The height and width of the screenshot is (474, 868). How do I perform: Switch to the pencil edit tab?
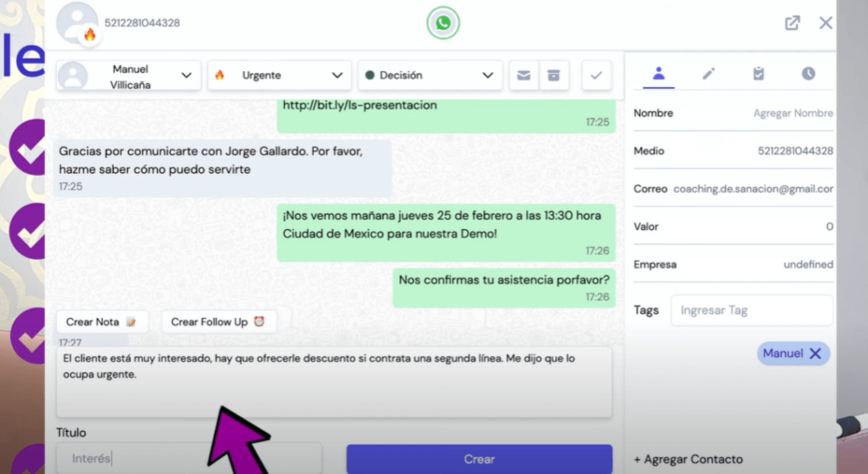point(708,74)
